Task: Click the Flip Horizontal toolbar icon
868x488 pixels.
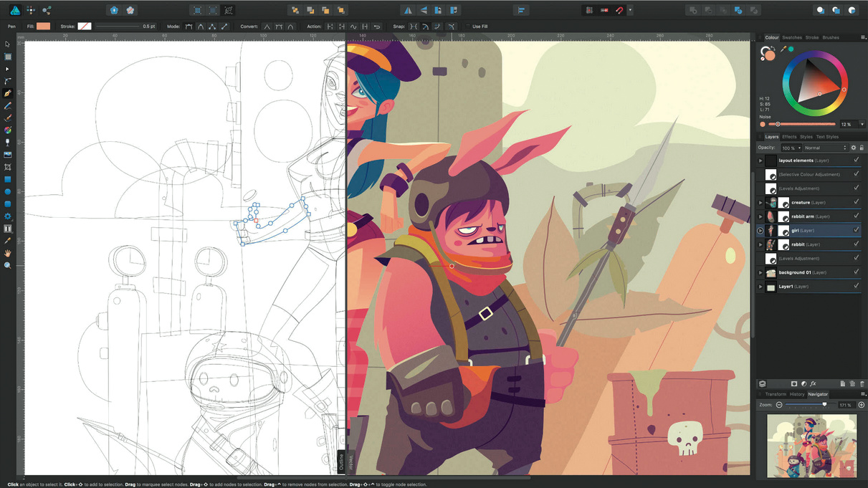Action: pos(408,11)
